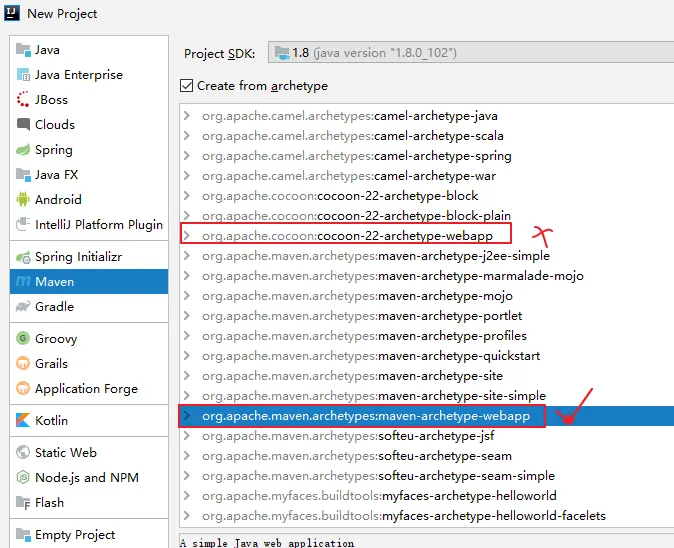This screenshot has height=548, width=674.
Task: Select cocoon-22-archetype-block-plain archetype row
Action: tap(427, 216)
